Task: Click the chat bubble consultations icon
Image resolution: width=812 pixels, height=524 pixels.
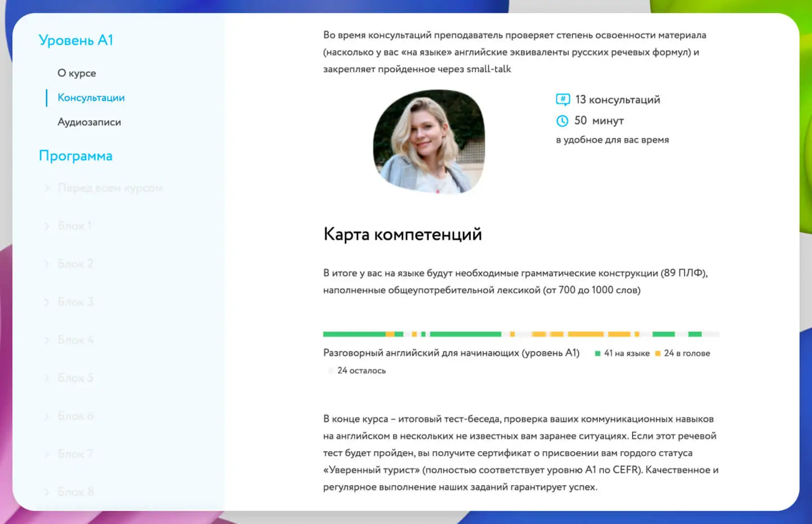Action: (563, 100)
